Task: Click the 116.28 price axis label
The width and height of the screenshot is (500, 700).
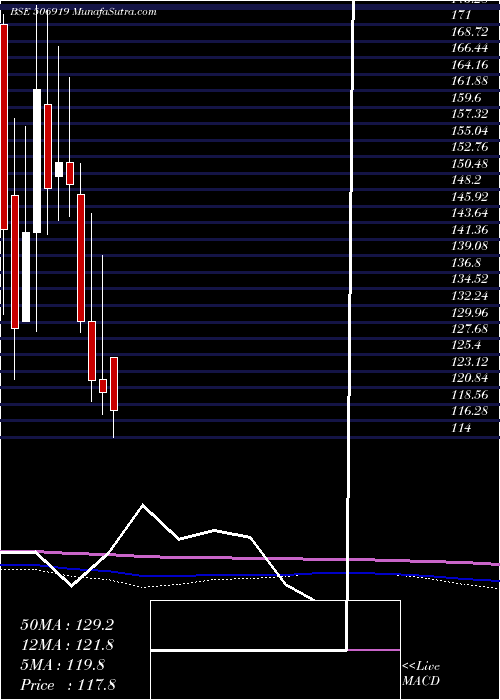Action: coord(470,411)
